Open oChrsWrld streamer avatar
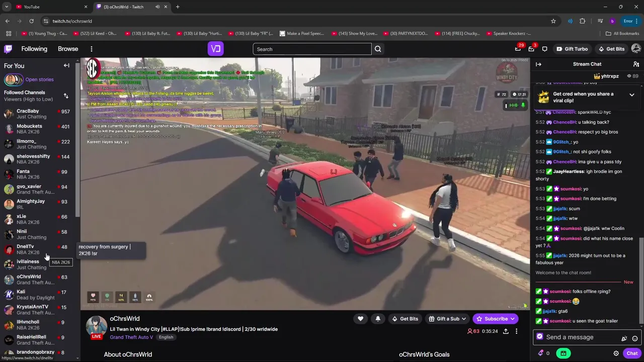This screenshot has height=362, width=644. coord(96,326)
